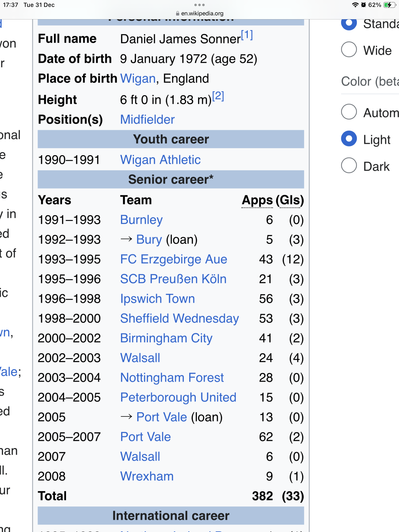Open the Nottingham Forest link

(172, 378)
